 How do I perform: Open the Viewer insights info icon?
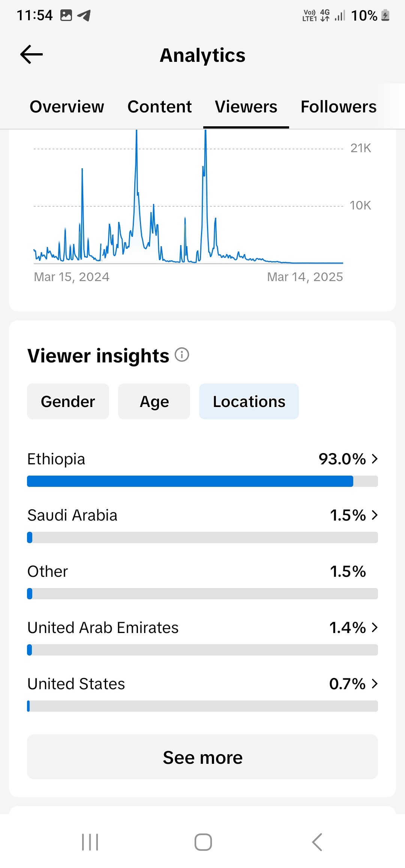point(182,355)
